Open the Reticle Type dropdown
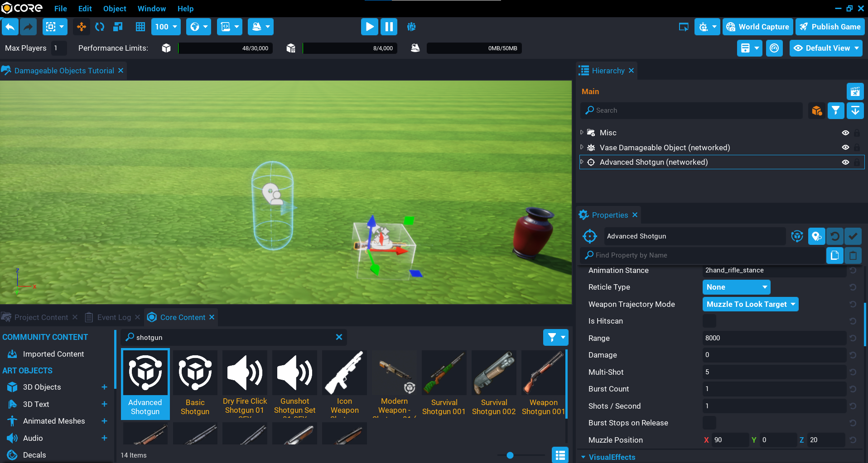The width and height of the screenshot is (868, 463). (x=736, y=287)
